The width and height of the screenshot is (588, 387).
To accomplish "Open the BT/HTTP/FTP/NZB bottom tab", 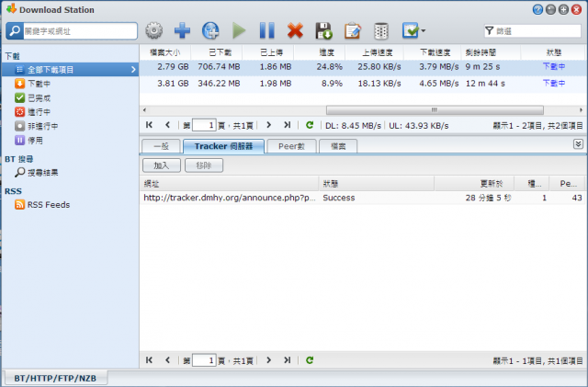I will 55,378.
